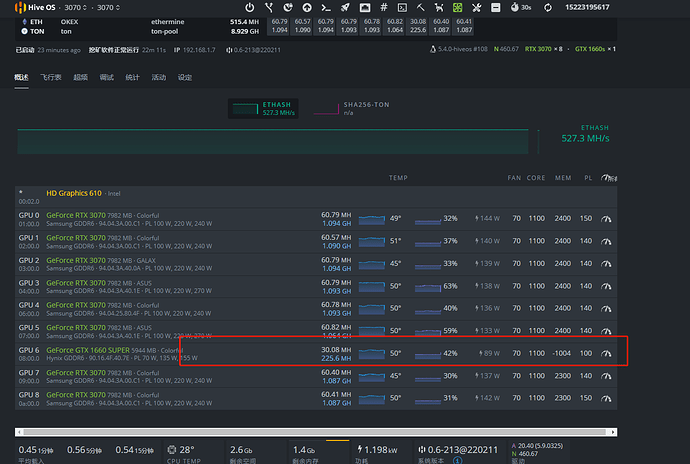Click GPU 0 GeForce RTX 3070 name
The image size is (690, 464).
(76, 215)
